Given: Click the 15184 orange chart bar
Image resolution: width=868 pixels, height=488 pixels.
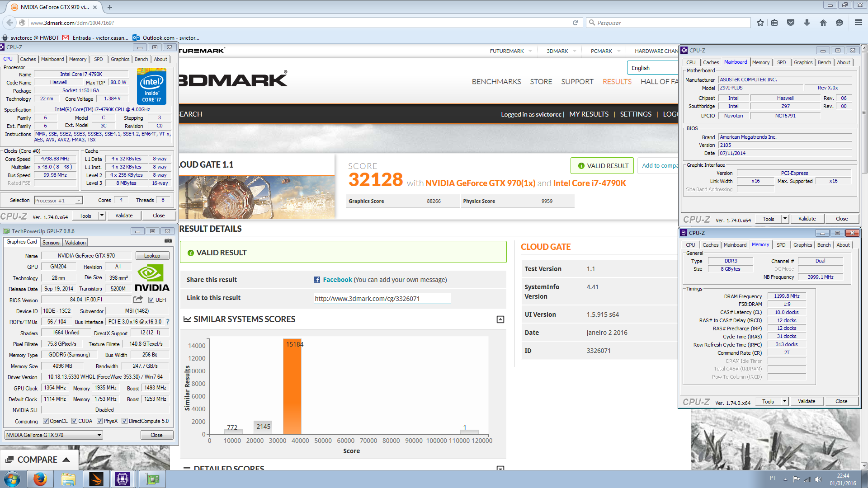Looking at the screenshot, I should pos(292,387).
